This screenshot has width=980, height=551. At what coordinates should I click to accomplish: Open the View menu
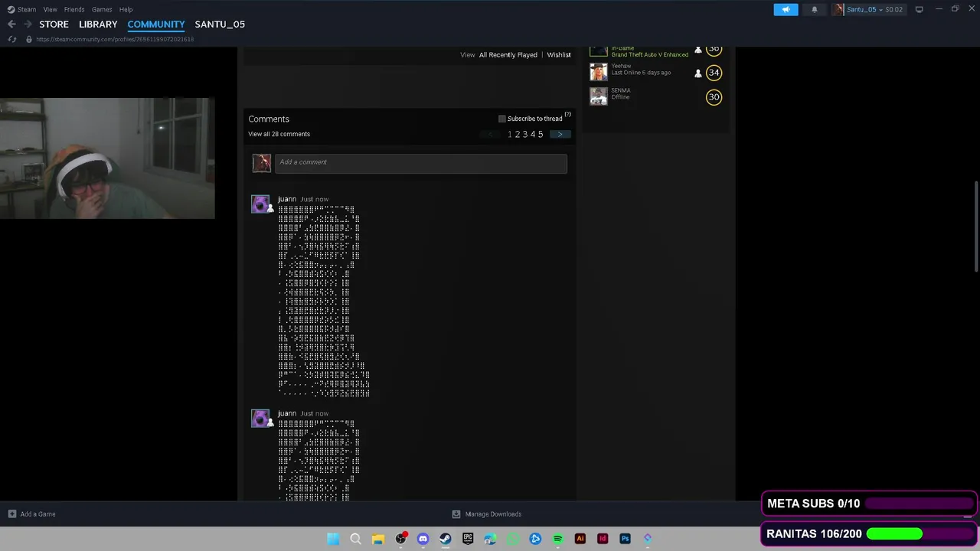click(50, 9)
